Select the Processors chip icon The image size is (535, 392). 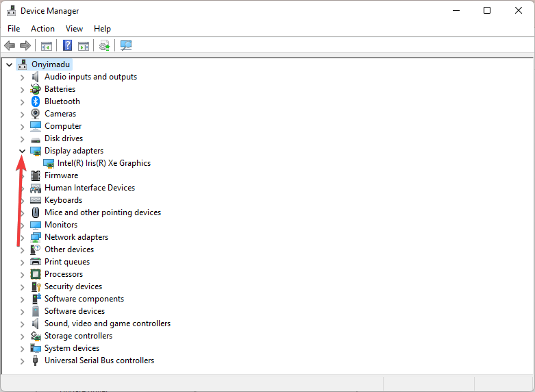click(x=36, y=274)
